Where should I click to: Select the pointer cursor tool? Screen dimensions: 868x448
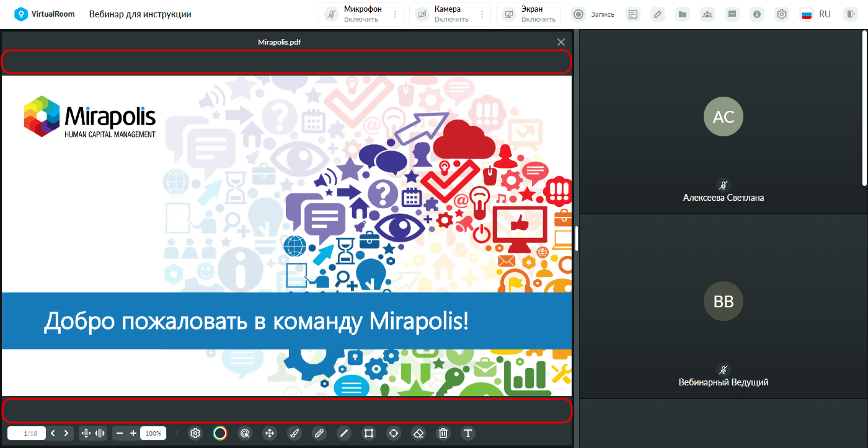click(x=245, y=433)
